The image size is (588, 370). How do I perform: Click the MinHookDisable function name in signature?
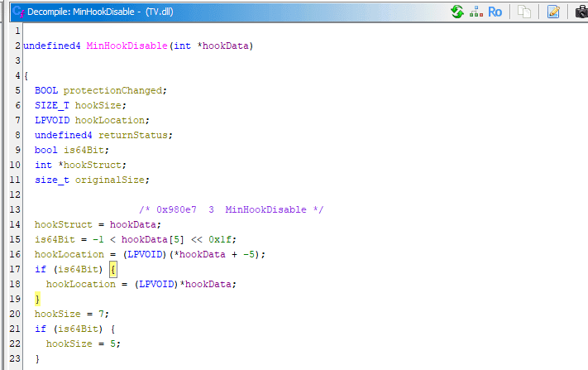pos(127,46)
